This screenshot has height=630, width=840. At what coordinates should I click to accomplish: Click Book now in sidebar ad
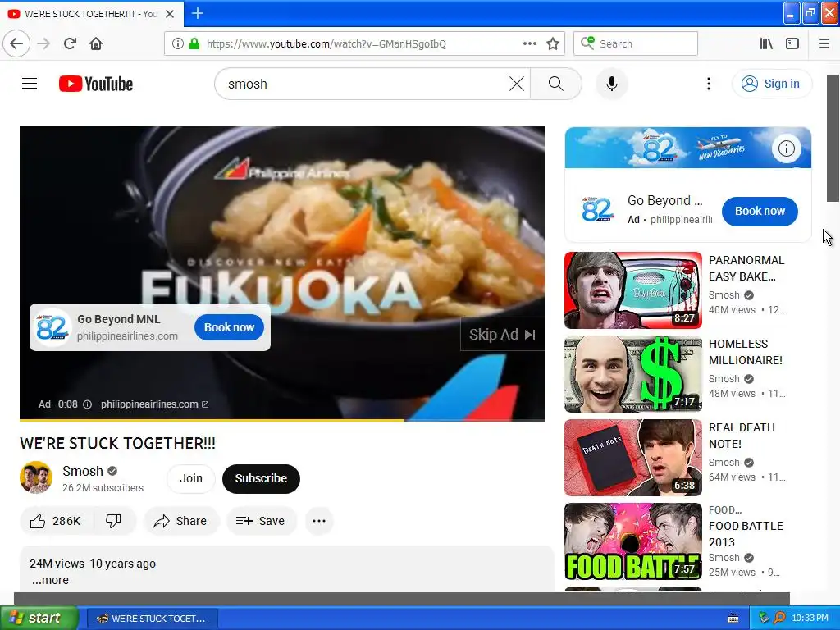coord(760,211)
